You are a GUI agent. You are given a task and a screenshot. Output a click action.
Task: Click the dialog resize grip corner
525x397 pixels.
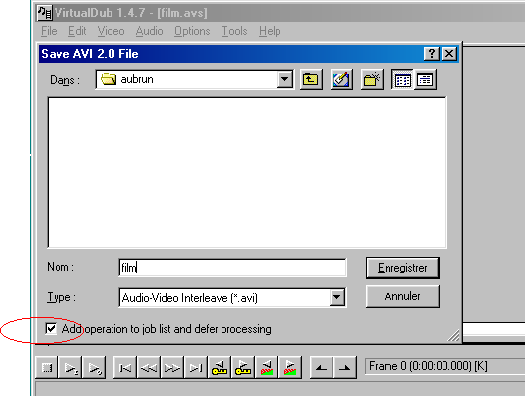tap(454, 335)
